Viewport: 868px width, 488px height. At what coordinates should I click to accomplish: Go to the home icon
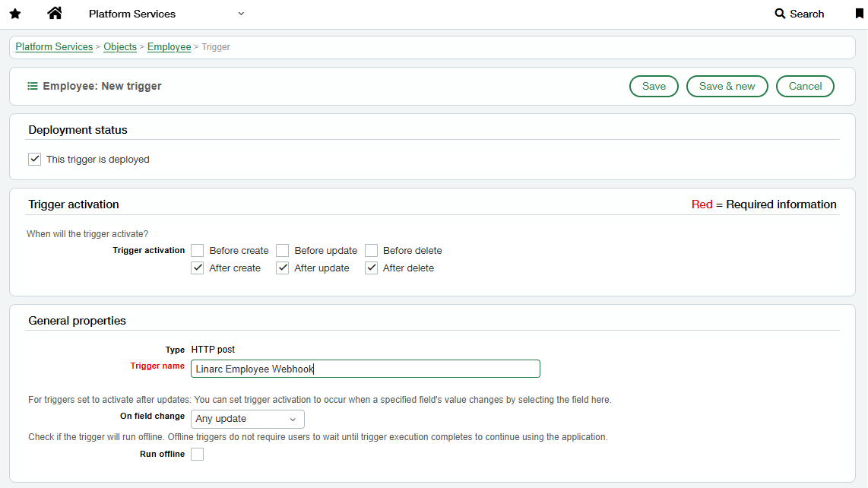(x=54, y=13)
